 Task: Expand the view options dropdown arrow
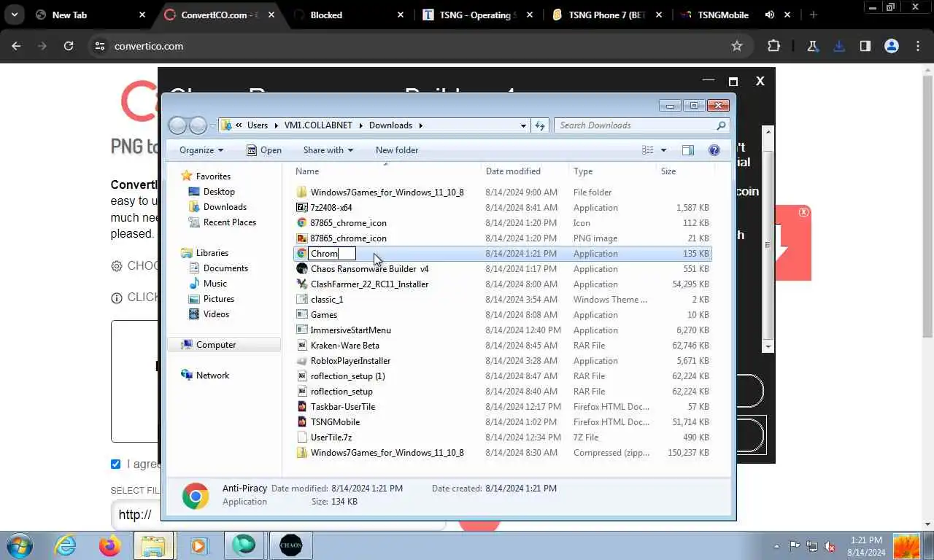pyautogui.click(x=663, y=150)
